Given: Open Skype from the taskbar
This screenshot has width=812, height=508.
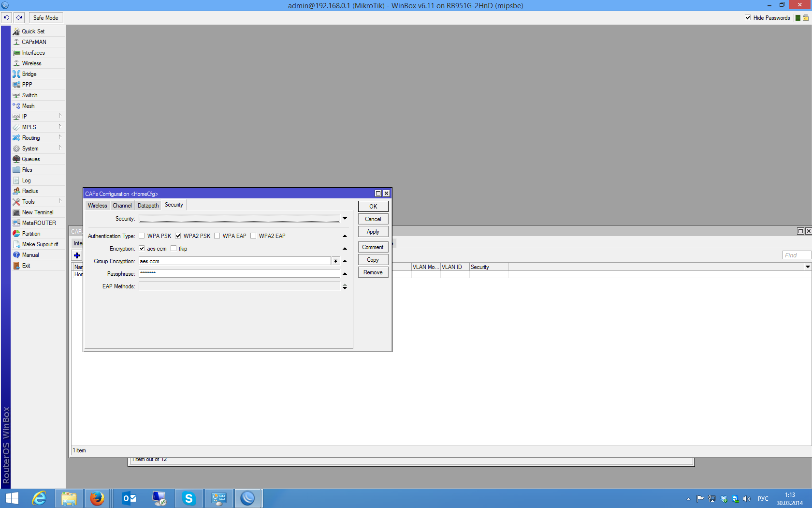Looking at the screenshot, I should pos(188,498).
